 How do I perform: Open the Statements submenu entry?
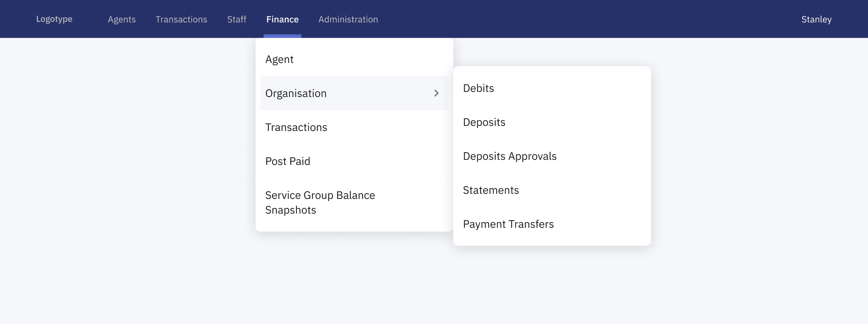[491, 190]
